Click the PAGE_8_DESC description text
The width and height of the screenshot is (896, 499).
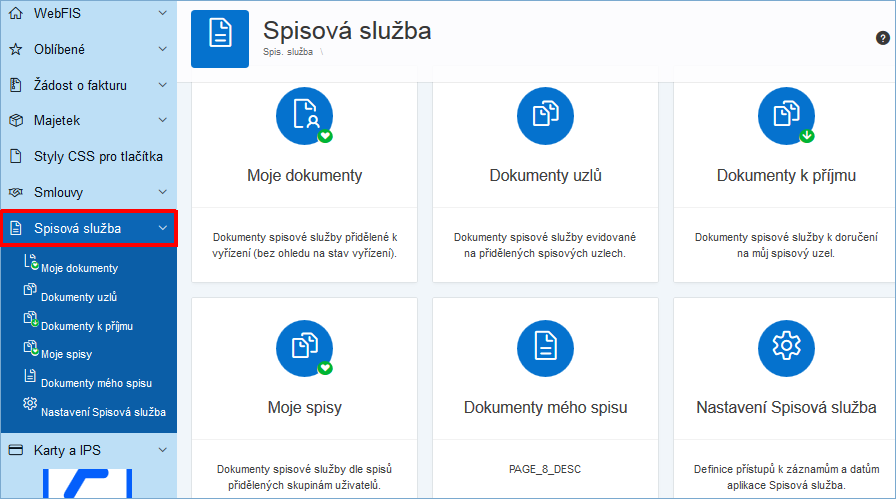(x=545, y=469)
